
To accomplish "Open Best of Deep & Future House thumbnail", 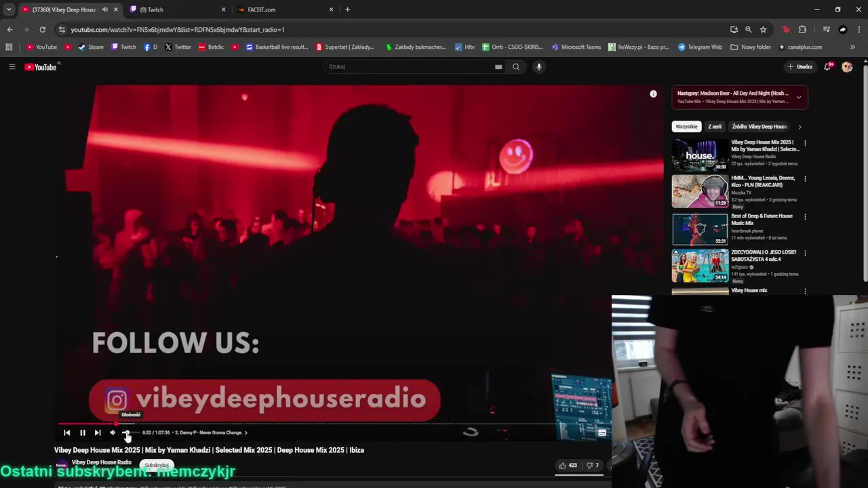I will (x=700, y=229).
